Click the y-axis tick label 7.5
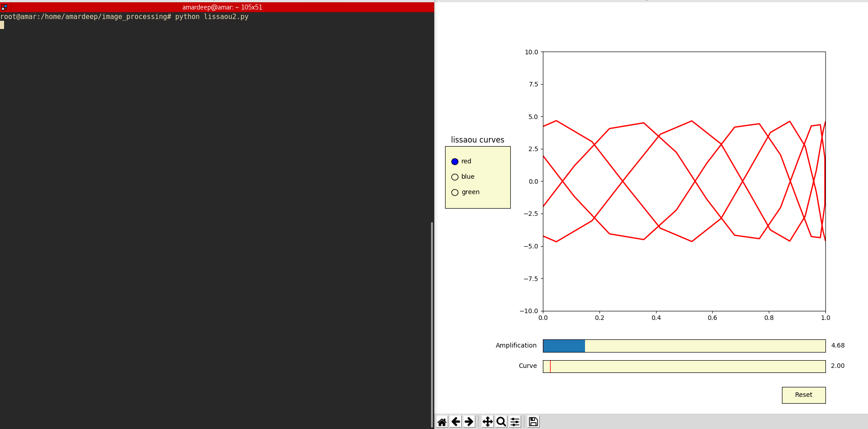The image size is (868, 429). [533, 84]
